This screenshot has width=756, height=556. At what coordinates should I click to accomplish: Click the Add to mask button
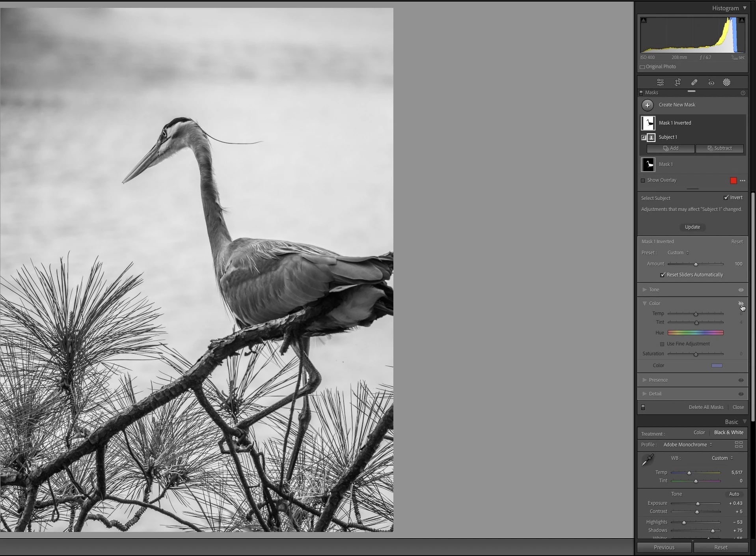click(671, 148)
